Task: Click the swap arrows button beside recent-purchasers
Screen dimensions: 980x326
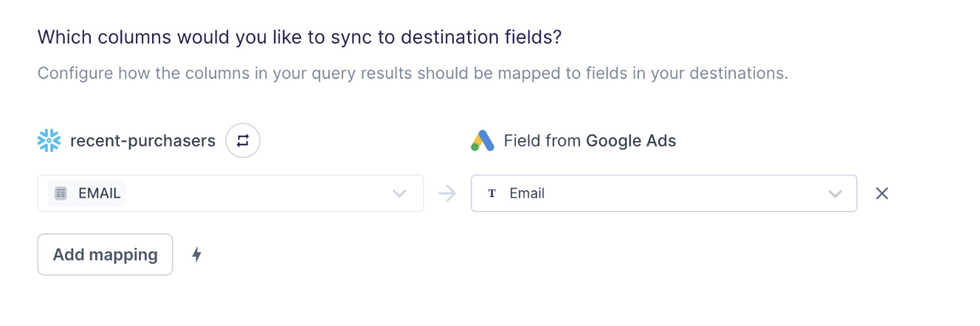Action: tap(243, 140)
